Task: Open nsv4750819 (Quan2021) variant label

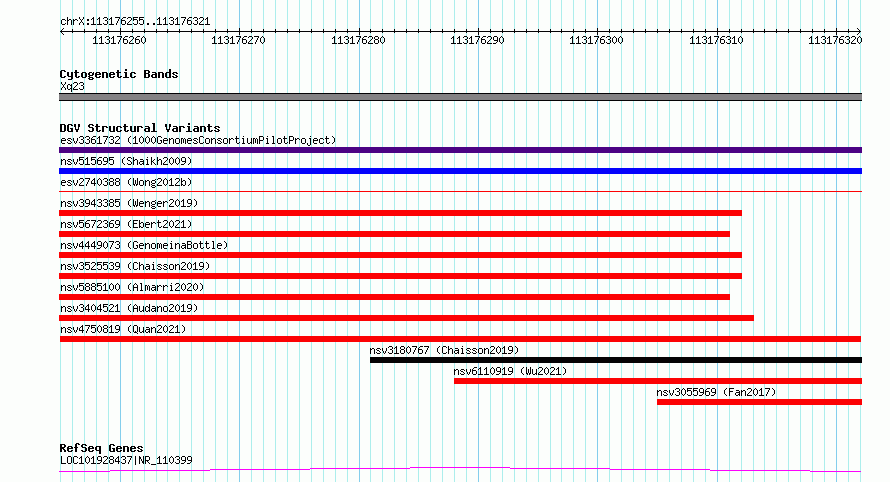Action: [x=123, y=329]
